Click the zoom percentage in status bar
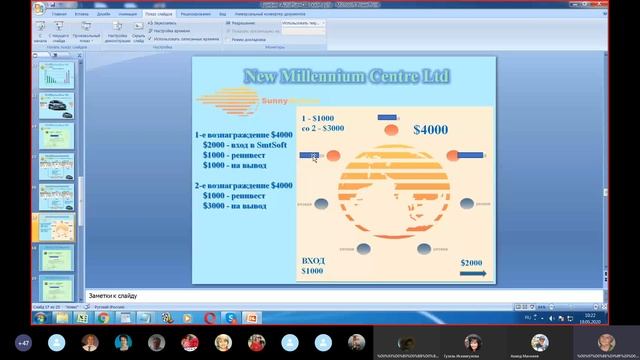Image resolution: width=640 pixels, height=360 pixels. (542, 307)
